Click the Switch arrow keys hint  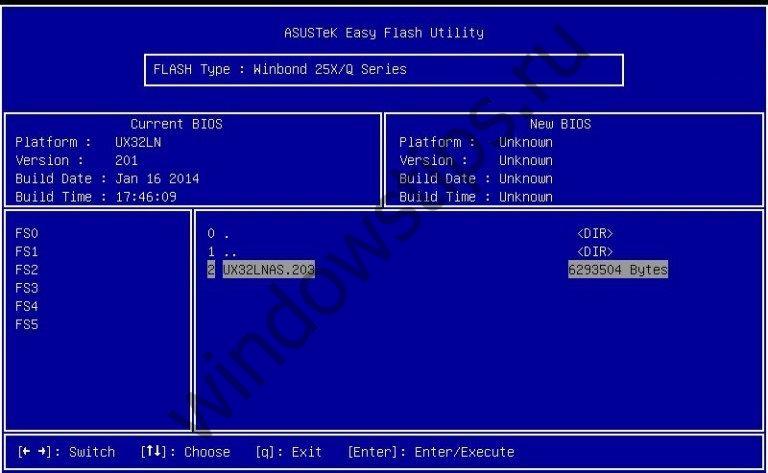[67, 451]
